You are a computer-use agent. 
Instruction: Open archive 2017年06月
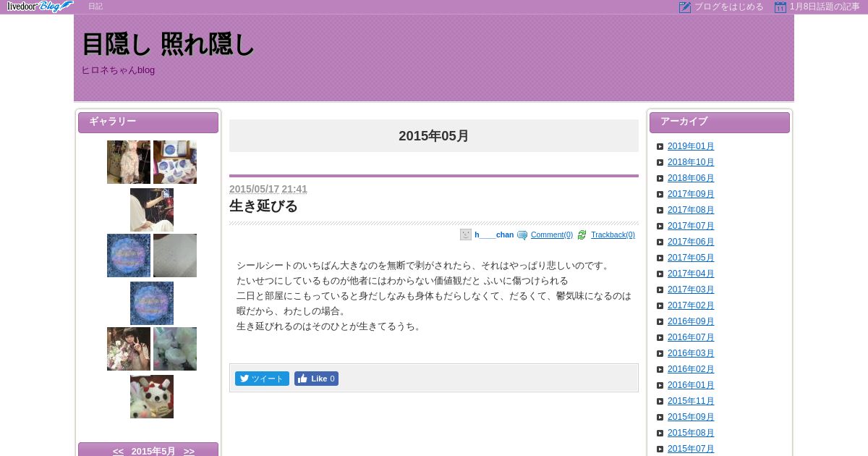691,242
